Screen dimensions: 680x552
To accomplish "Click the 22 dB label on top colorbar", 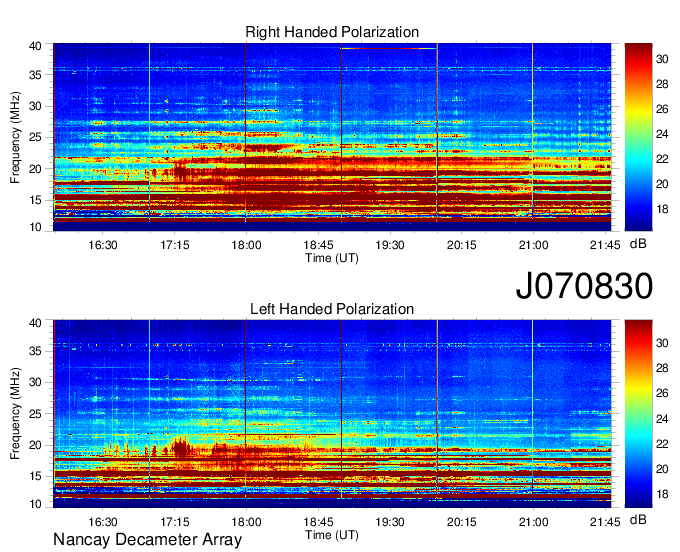I will (662, 159).
